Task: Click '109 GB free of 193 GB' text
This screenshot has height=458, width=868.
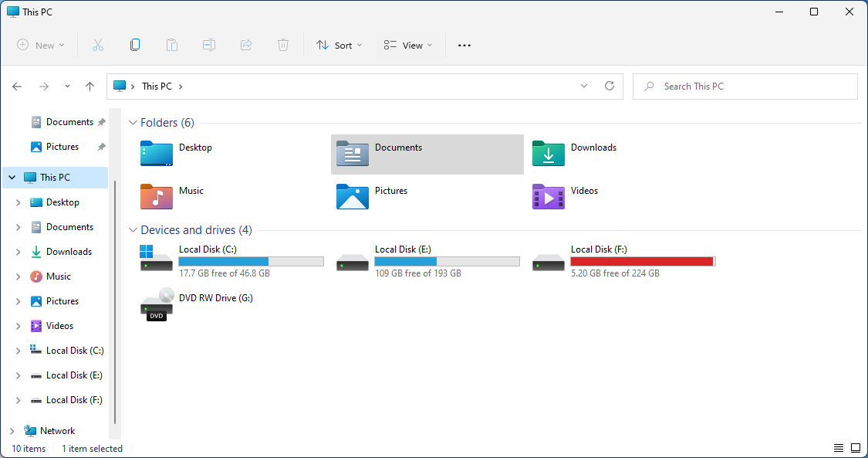Action: pyautogui.click(x=418, y=273)
